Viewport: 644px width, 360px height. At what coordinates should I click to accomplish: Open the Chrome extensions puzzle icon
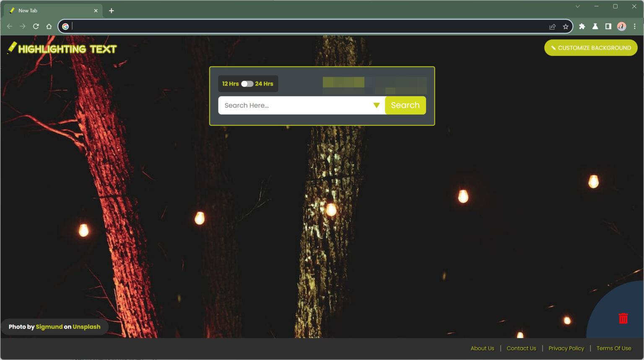(x=582, y=26)
